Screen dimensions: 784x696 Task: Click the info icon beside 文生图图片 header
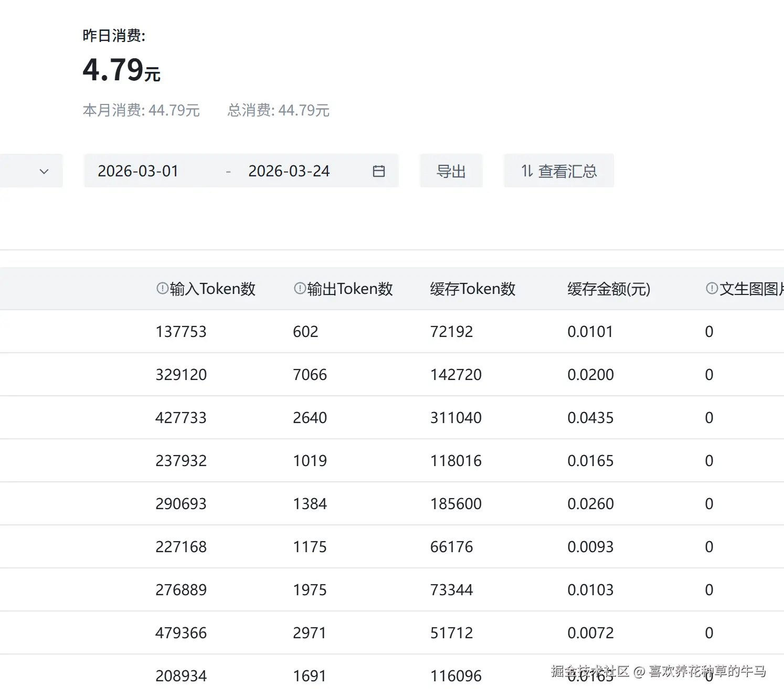pyautogui.click(x=712, y=288)
